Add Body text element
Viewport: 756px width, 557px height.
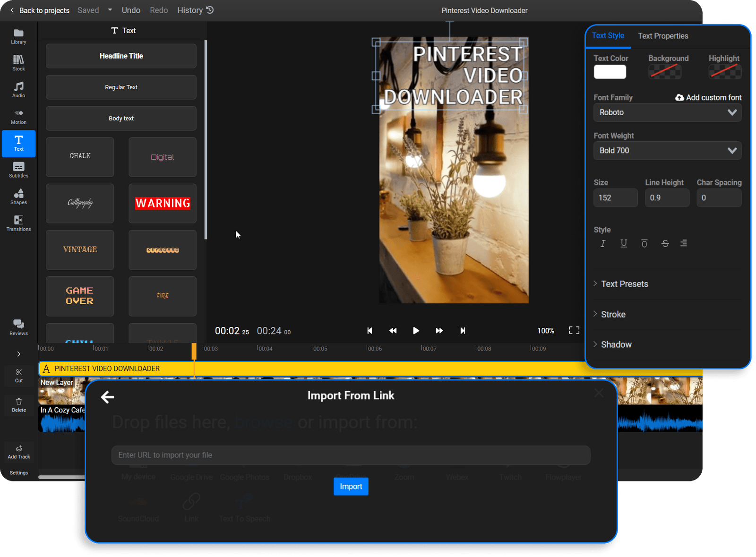click(x=121, y=118)
